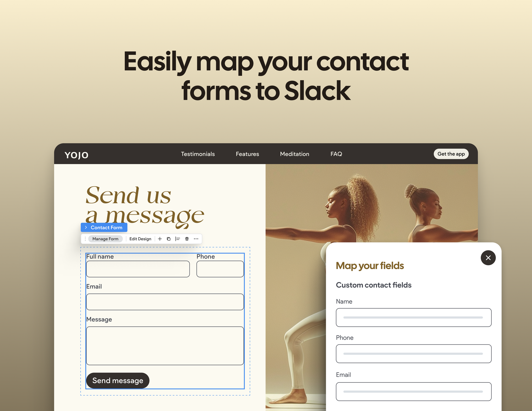Click the Manage Form button
The image size is (532, 411).
tap(105, 239)
